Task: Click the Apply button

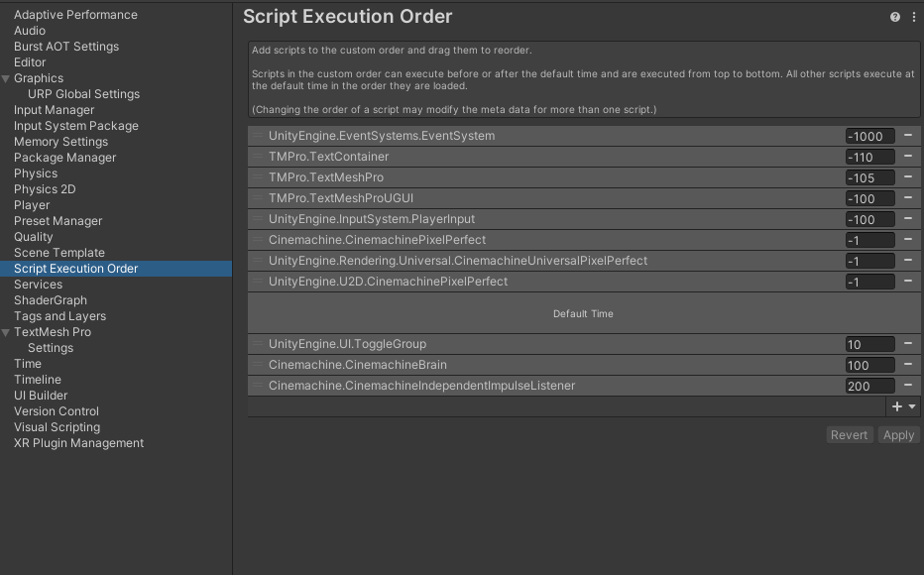Action: 898,435
